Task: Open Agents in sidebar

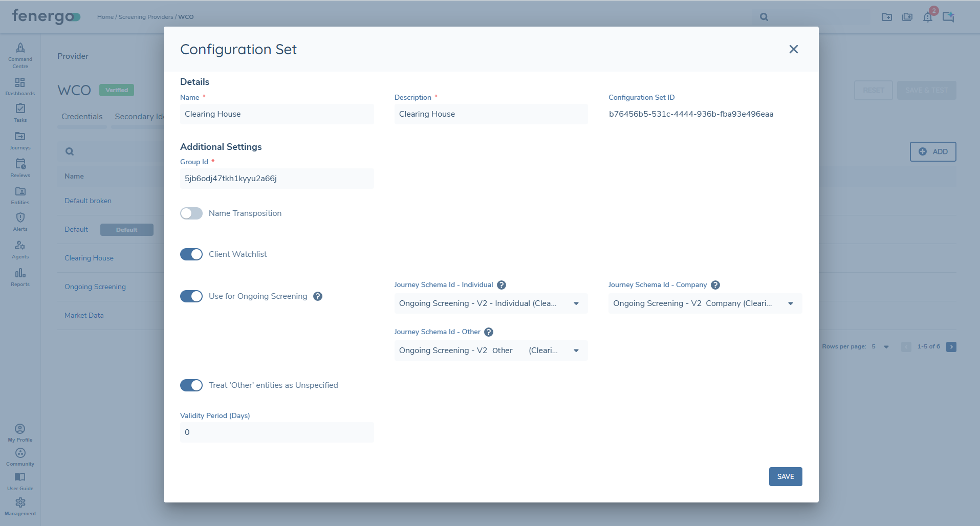Action: tap(20, 250)
